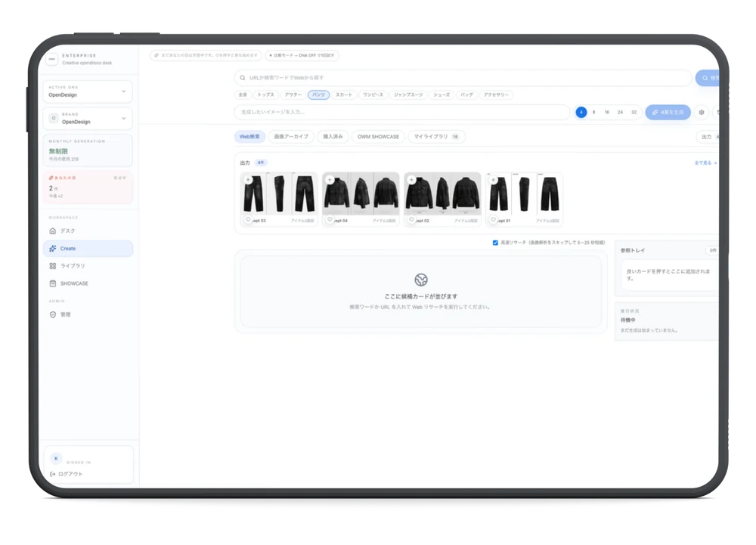The image size is (756, 545).
Task: Click the あなたの目 stats card
Action: [88, 187]
